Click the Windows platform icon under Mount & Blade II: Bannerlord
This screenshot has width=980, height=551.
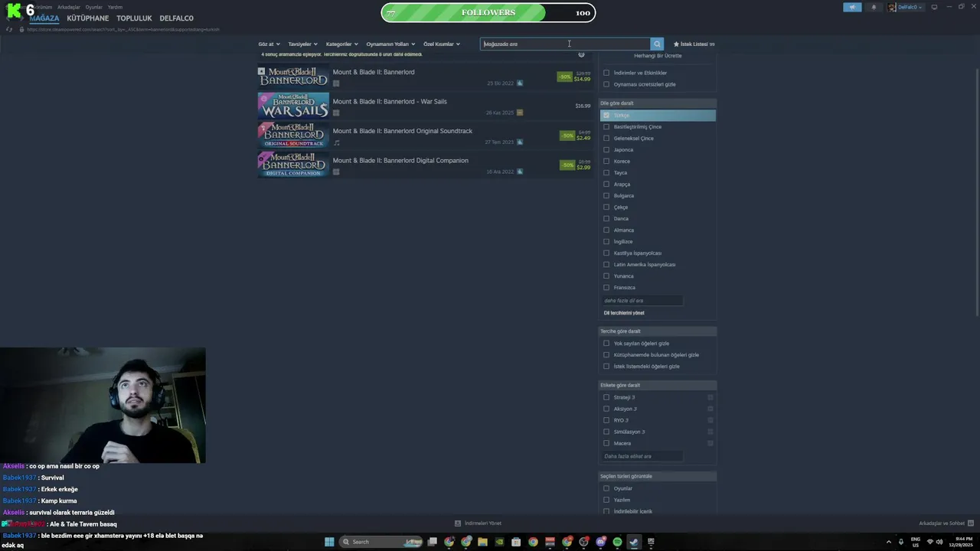click(336, 83)
